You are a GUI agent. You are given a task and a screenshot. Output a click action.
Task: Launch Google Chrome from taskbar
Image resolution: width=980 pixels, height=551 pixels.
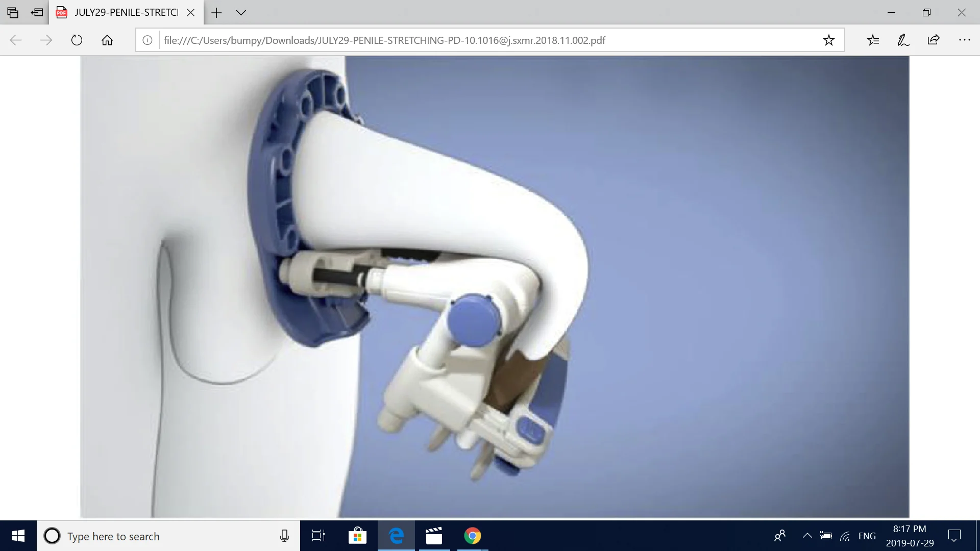coord(472,536)
